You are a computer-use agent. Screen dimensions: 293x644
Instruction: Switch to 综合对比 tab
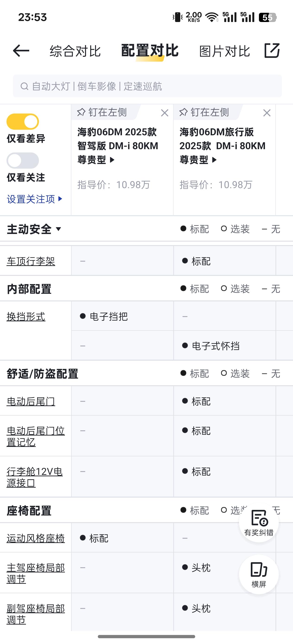tap(75, 51)
